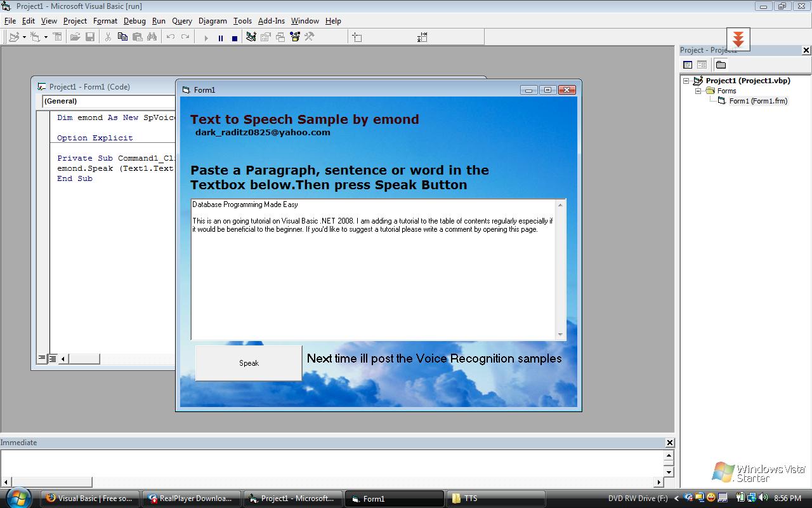
Task: Toggle Folders view in Project panel
Action: [x=721, y=65]
